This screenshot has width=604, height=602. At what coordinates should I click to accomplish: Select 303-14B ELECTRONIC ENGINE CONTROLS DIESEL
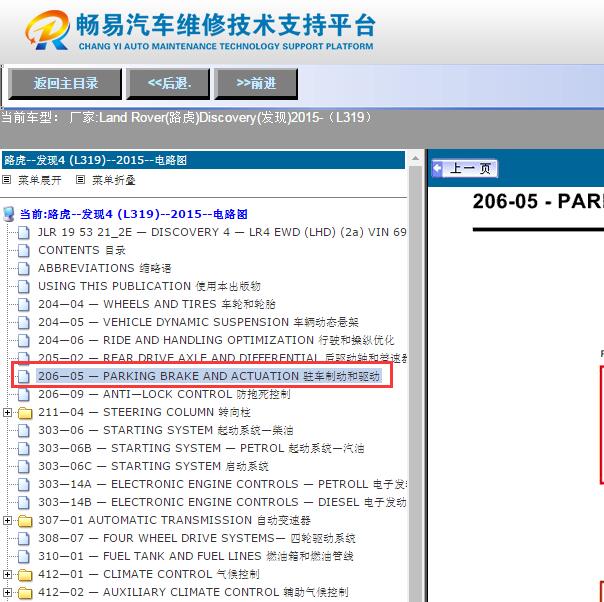[222, 502]
